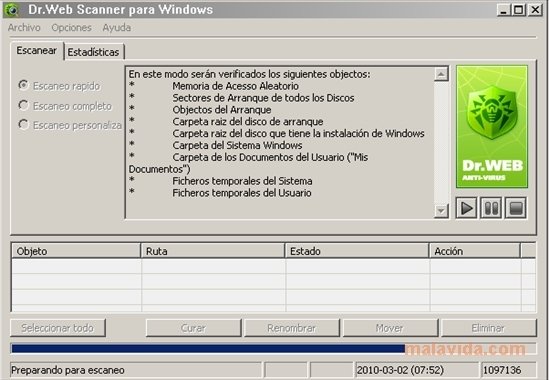The image size is (549, 380).
Task: Open the Archivo menu
Action: [x=24, y=28]
